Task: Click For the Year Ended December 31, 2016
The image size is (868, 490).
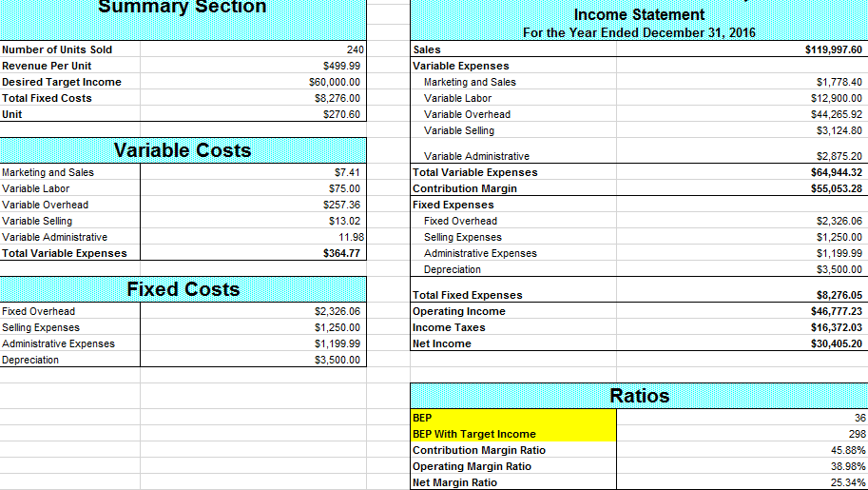Action: 640,32
